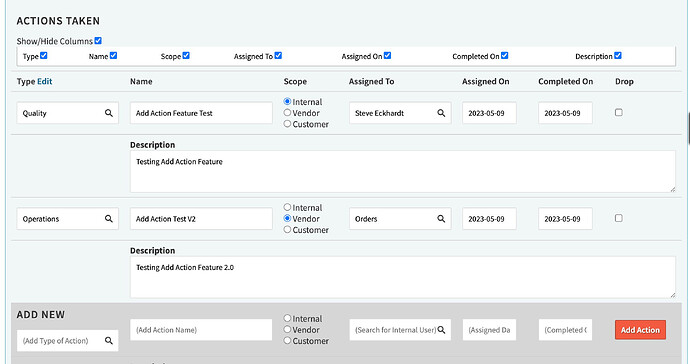This screenshot has width=690, height=364.
Task: Click the search icon in the Orders assigned-to field
Action: tap(441, 219)
